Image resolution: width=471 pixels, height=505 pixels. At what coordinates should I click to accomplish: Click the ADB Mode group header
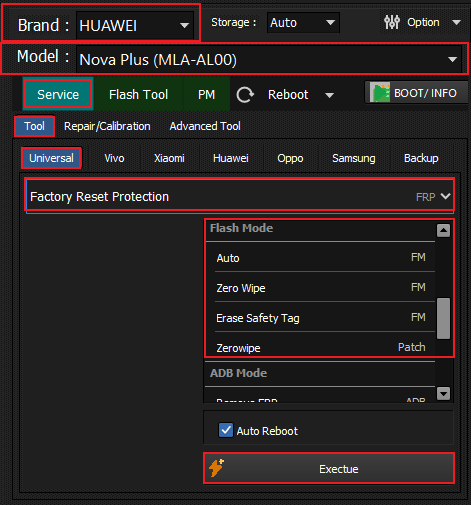[321, 373]
